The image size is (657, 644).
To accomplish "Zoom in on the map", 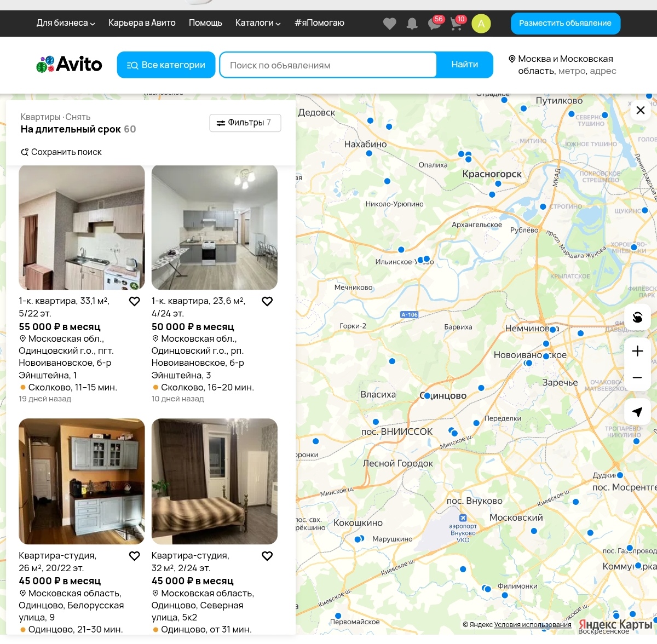I will [x=637, y=351].
